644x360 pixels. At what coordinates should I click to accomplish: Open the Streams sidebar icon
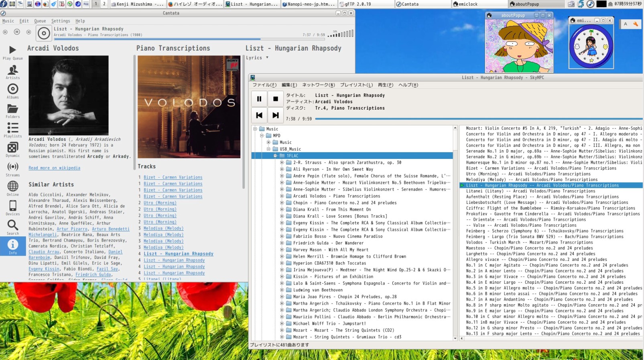pyautogui.click(x=13, y=169)
